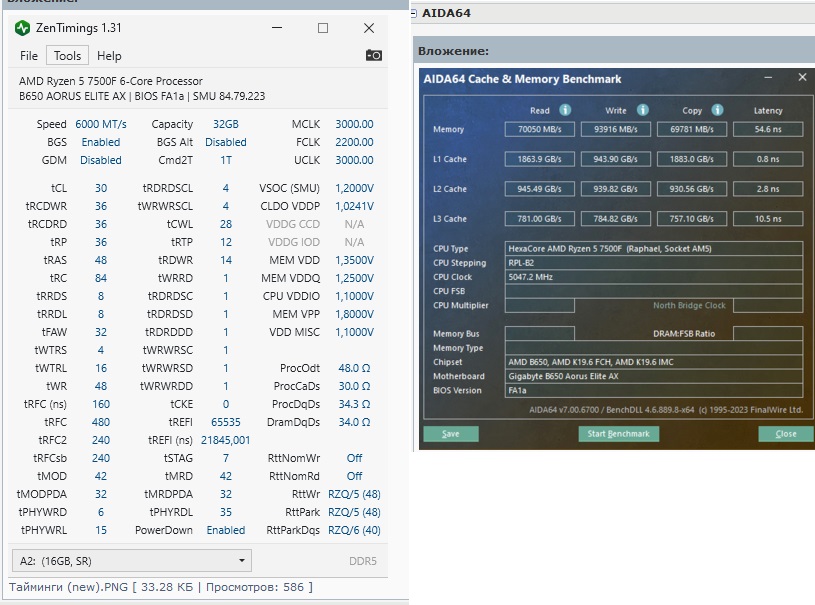The width and height of the screenshot is (815, 605).
Task: Click the Memory Latency value 54.6 ns
Action: [768, 129]
